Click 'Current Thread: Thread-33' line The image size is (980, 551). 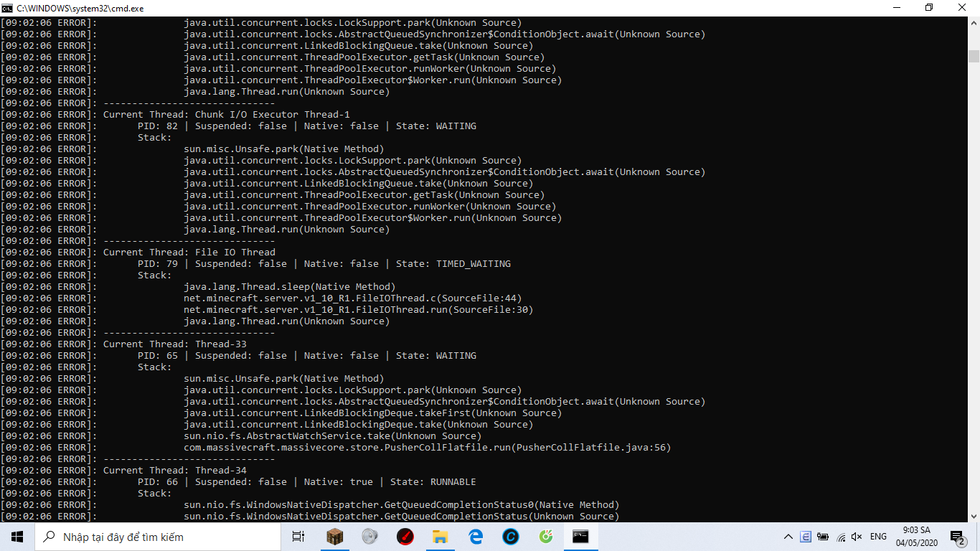(x=175, y=344)
